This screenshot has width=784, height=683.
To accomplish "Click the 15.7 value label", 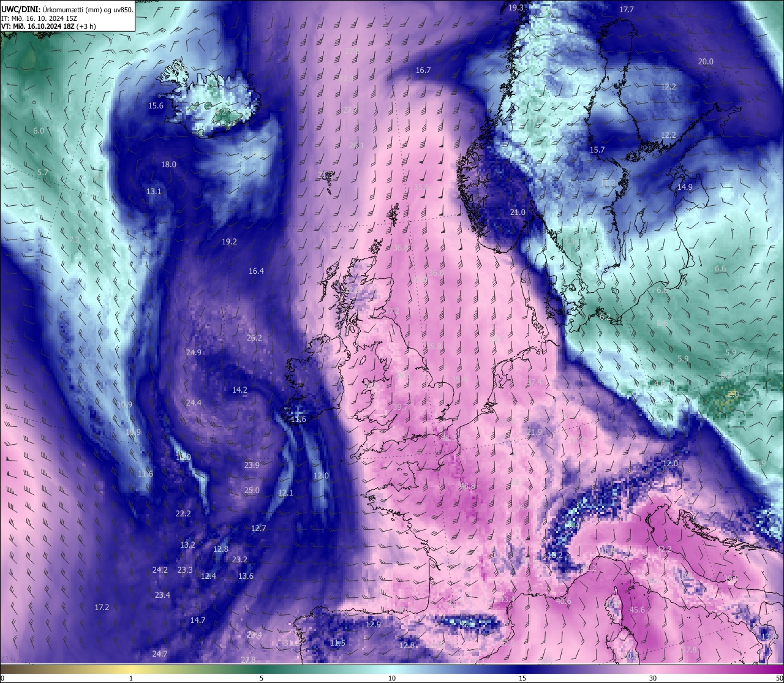I will (x=597, y=149).
